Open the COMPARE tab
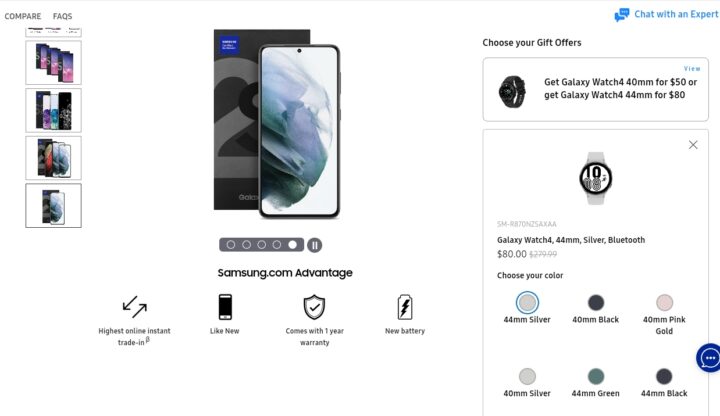The width and height of the screenshot is (720, 416). [x=22, y=17]
